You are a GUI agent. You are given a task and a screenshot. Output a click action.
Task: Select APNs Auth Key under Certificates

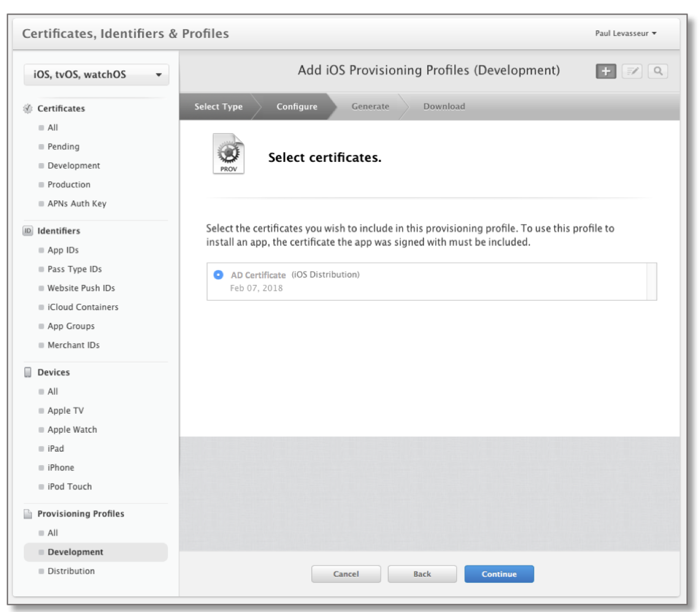77,204
